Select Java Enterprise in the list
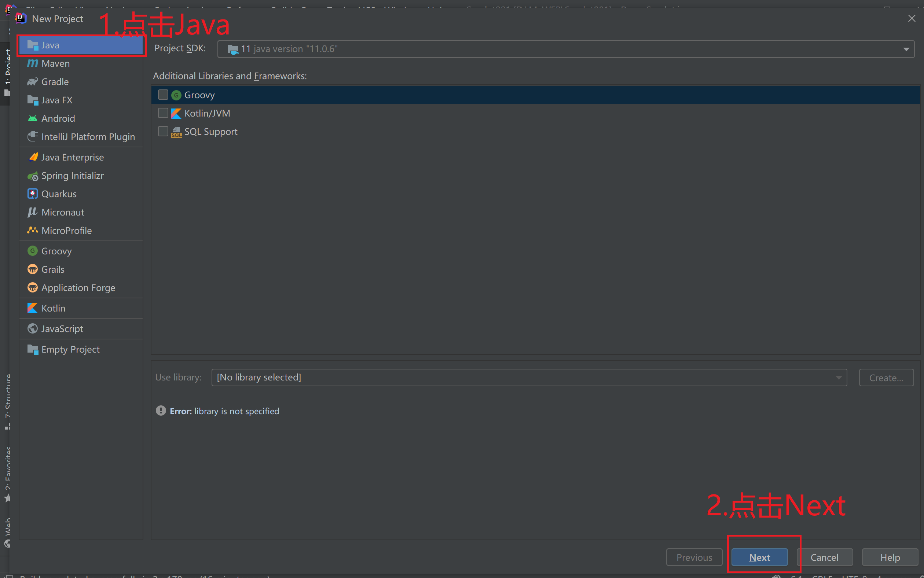The image size is (924, 578). coord(72,158)
